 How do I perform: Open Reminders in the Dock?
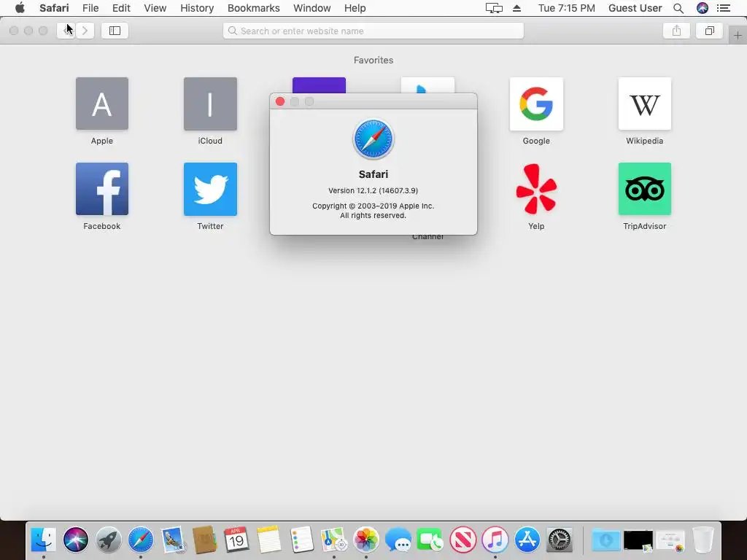(x=301, y=540)
